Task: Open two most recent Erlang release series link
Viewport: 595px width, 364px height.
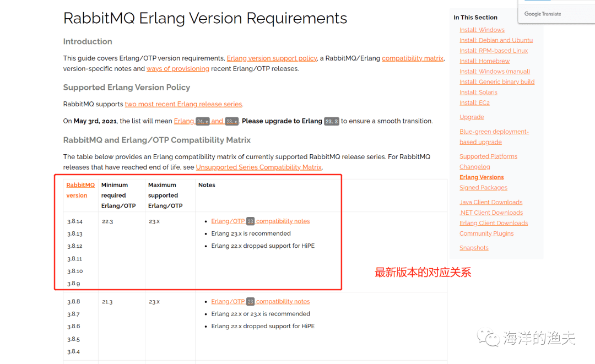Action: click(183, 104)
